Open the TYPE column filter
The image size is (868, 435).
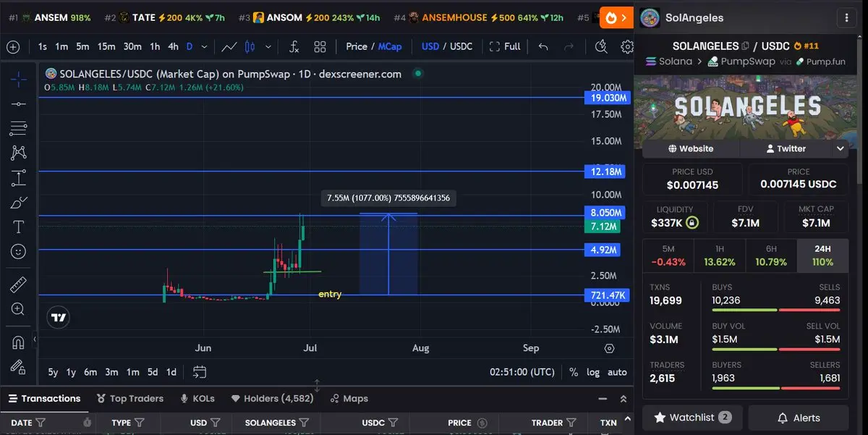pyautogui.click(x=139, y=423)
